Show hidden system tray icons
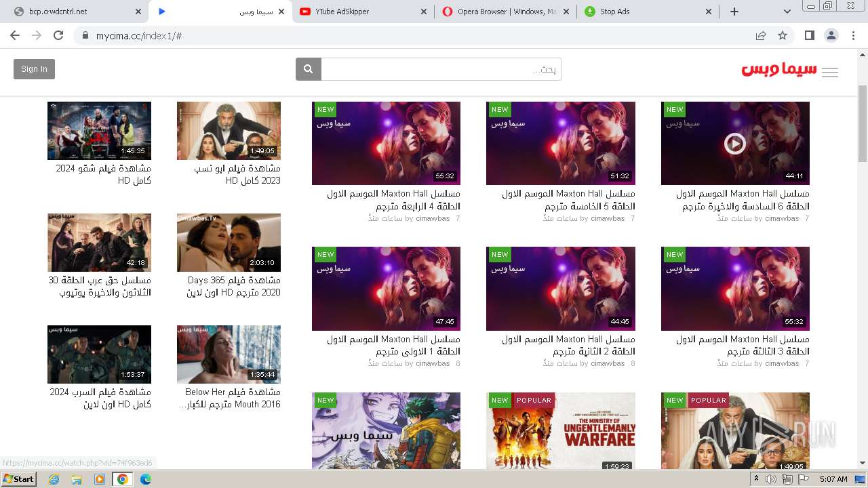Screen dimensions: 868x488 (x=756, y=479)
